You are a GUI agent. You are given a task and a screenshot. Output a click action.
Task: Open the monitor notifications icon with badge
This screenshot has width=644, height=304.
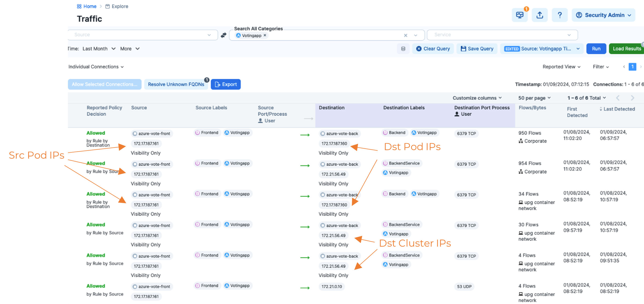point(520,15)
